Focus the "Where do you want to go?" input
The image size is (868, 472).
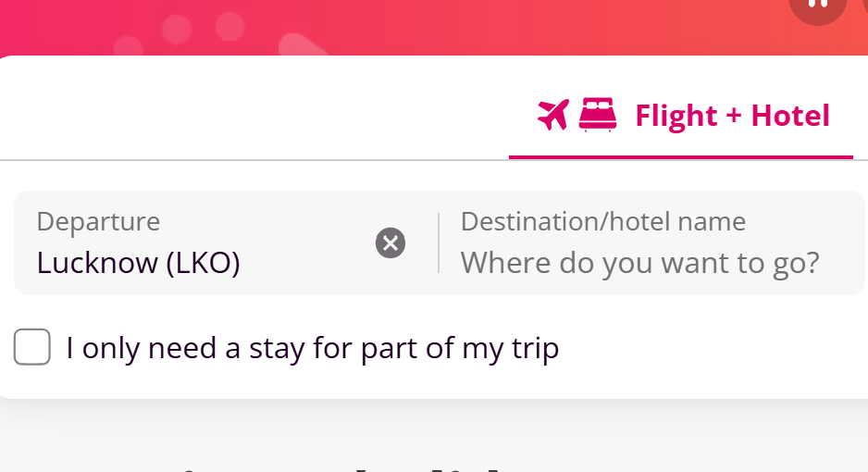[x=640, y=264]
